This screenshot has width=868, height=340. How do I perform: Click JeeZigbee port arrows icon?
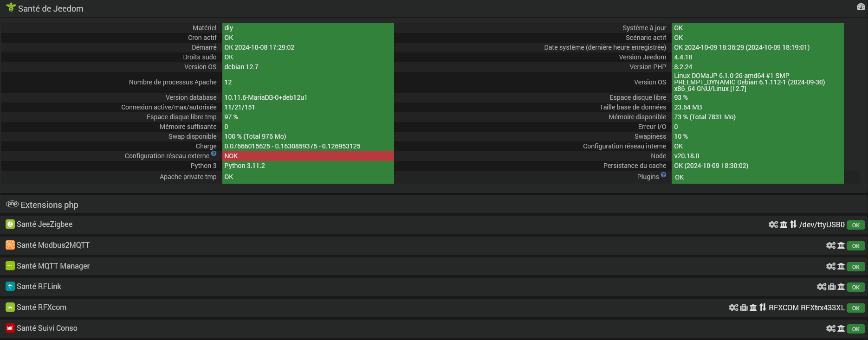point(793,224)
